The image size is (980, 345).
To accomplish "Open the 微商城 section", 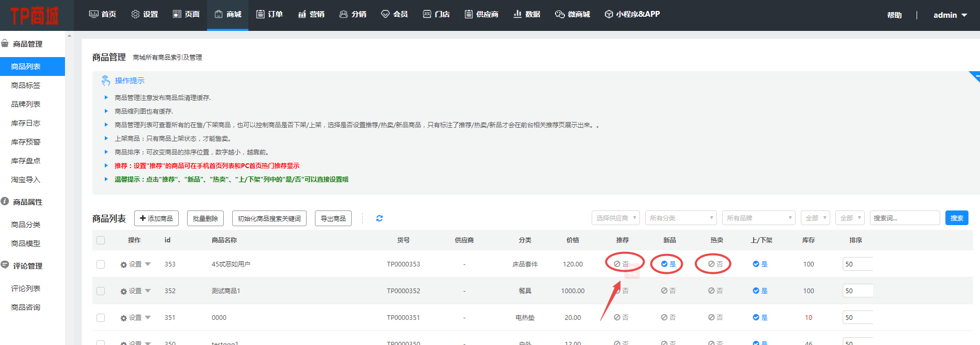I will (x=572, y=15).
